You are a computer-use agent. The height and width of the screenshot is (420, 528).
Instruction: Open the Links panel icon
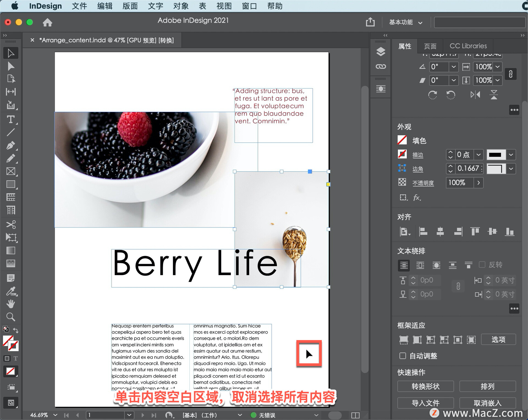point(381,67)
